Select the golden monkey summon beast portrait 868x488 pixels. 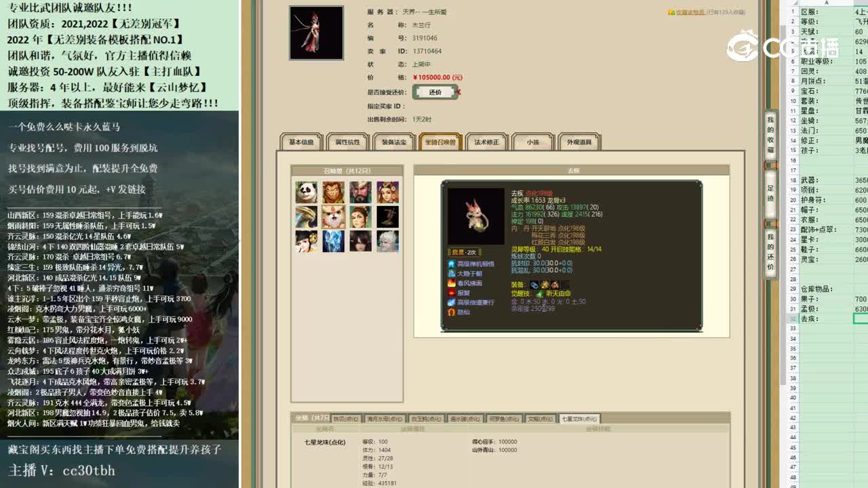click(334, 192)
